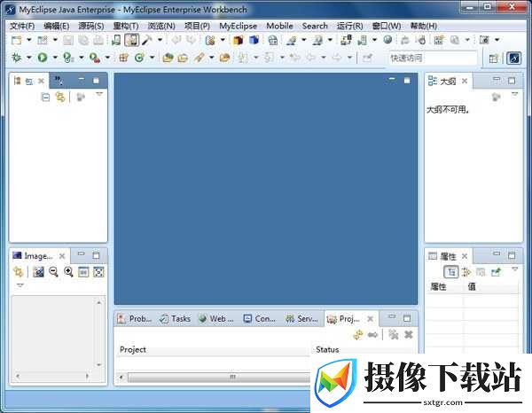
Task: Open the Image Preview view menu triangle
Action: [x=20, y=285]
